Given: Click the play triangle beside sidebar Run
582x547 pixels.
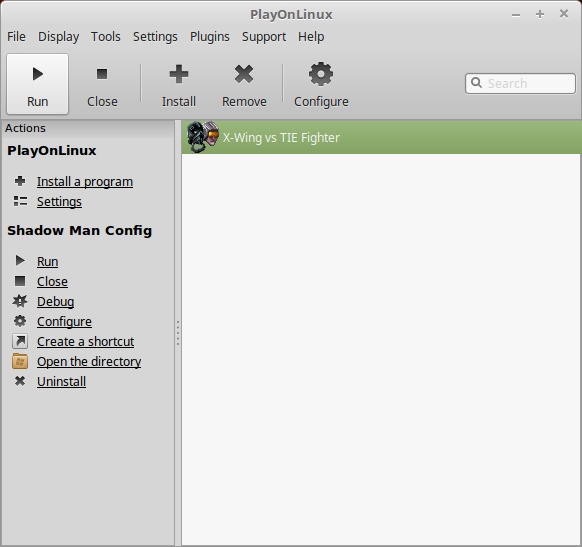Looking at the screenshot, I should click(x=20, y=261).
